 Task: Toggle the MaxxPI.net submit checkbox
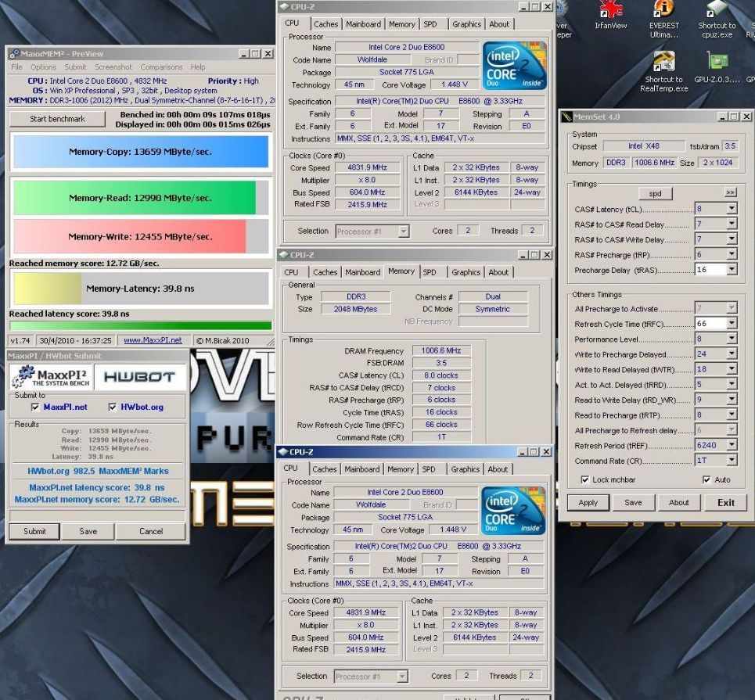pyautogui.click(x=35, y=407)
